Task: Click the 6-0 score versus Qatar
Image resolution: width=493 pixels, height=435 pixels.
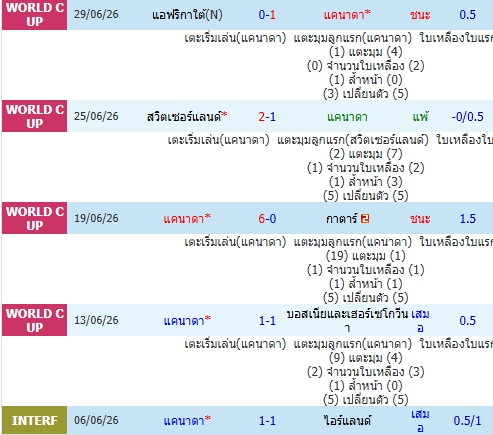Action: (267, 219)
